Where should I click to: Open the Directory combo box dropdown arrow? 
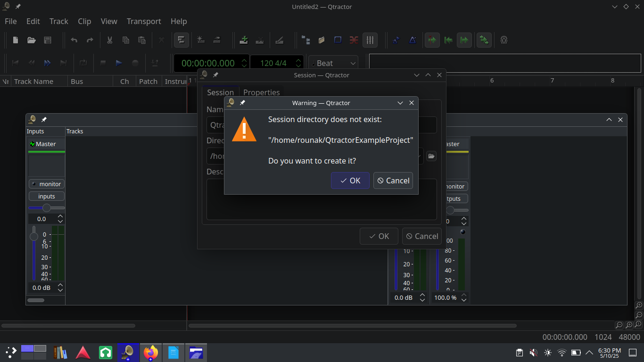pos(420,156)
